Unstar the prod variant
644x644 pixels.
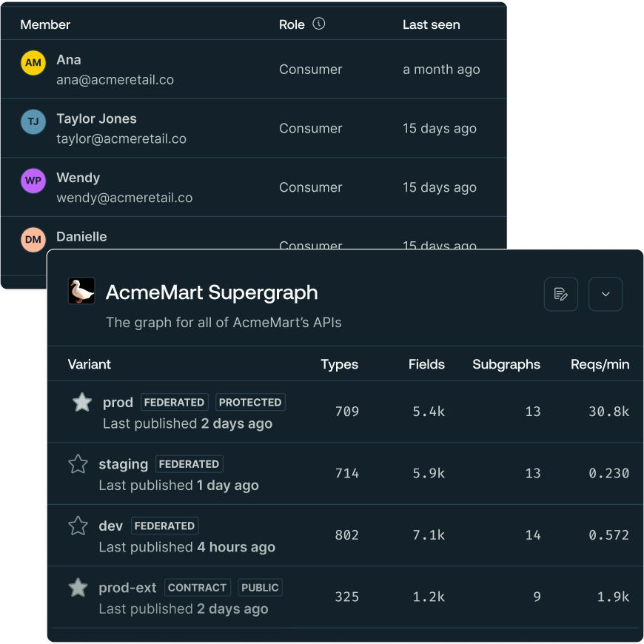pyautogui.click(x=82, y=402)
